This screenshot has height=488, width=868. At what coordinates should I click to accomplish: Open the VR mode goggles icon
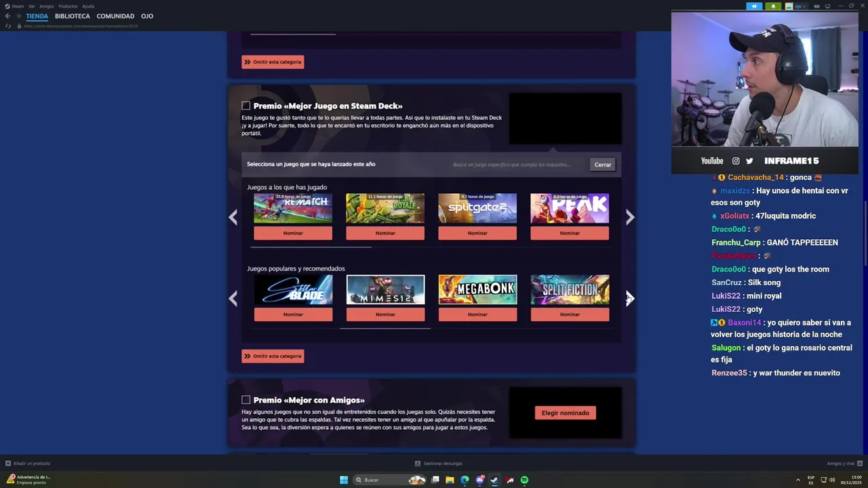point(818,6)
